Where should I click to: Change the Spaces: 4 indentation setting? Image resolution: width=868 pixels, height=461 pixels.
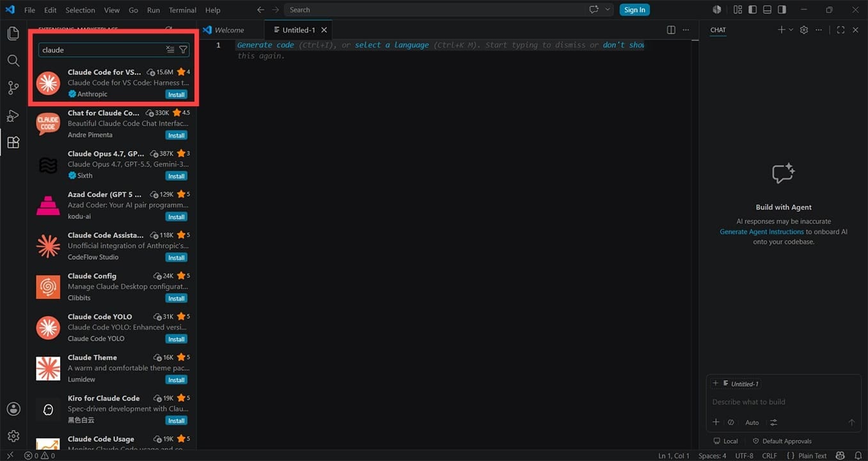click(712, 456)
